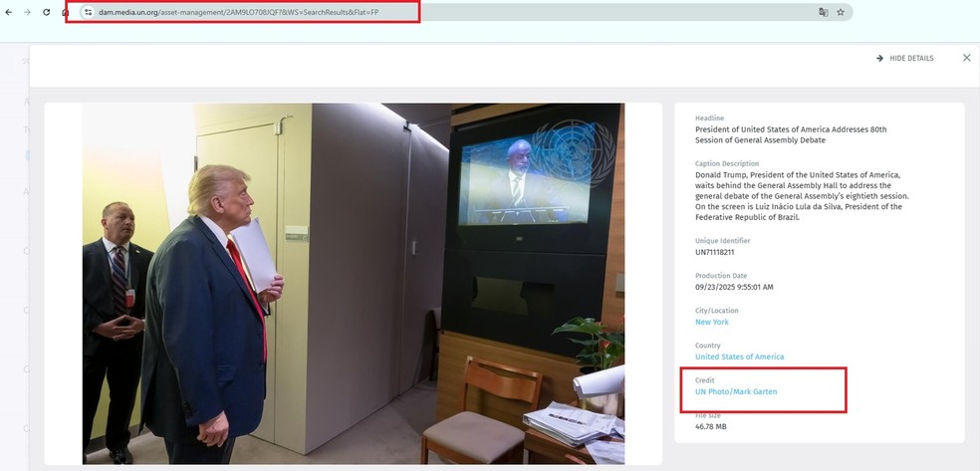980x471 pixels.
Task: Open the United States of America link
Action: click(x=739, y=356)
